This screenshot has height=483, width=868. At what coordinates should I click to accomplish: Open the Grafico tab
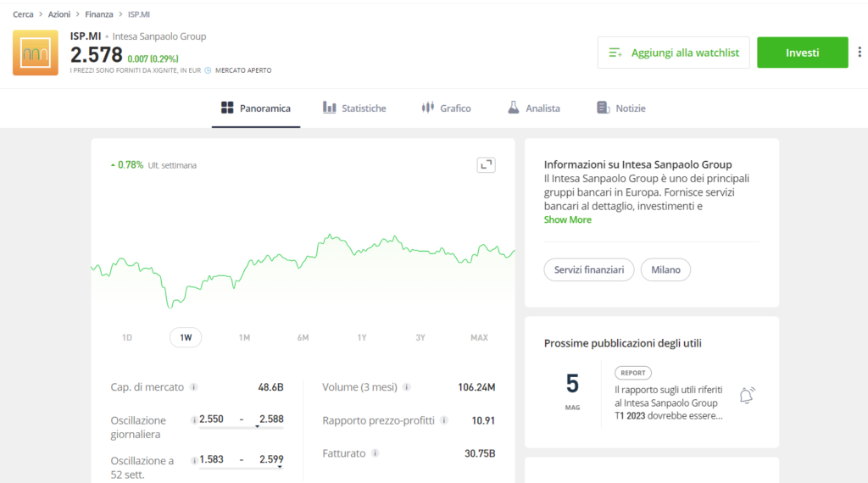(446, 108)
